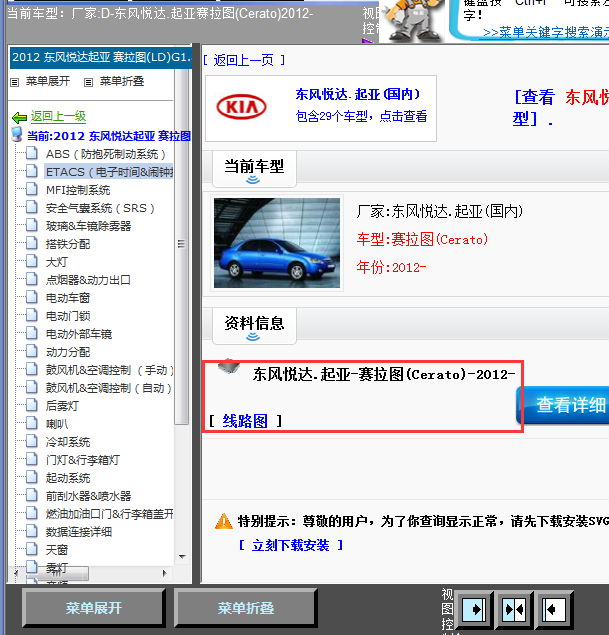The image size is (609, 635).
Task: Click bottom 菜单折叠 button
Action: tap(245, 607)
